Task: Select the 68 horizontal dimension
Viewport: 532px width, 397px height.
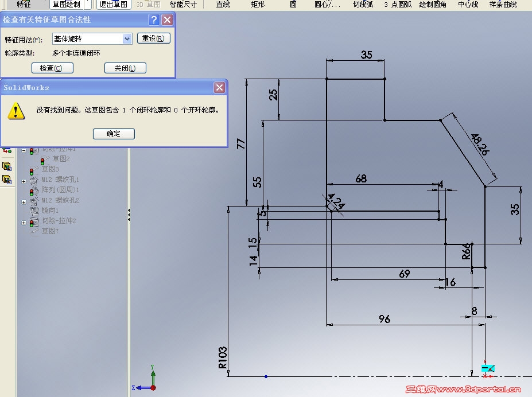Action: coord(361,178)
